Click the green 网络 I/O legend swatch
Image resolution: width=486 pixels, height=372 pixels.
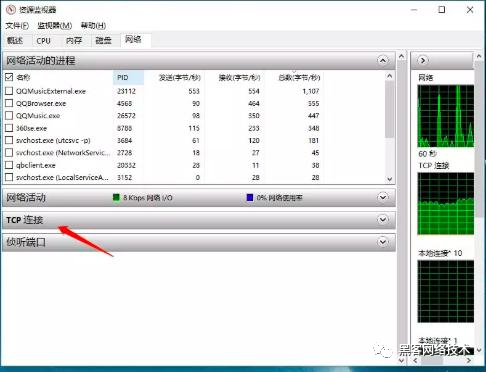116,198
